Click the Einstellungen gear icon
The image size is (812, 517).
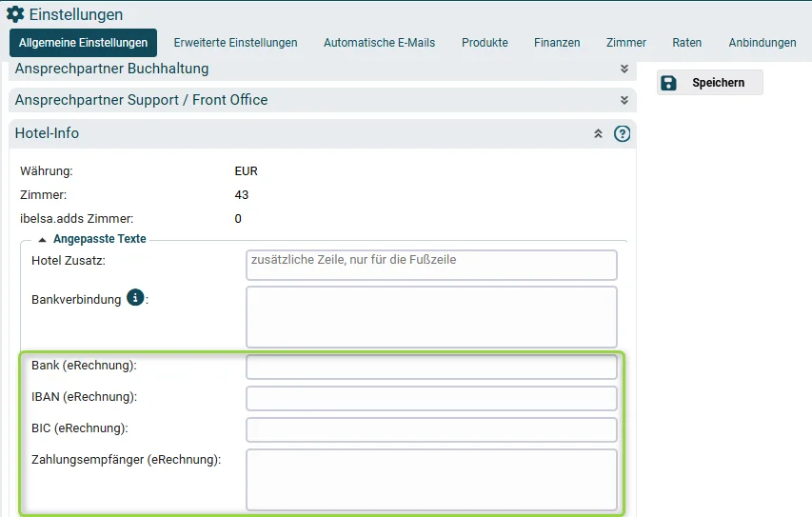(15, 14)
